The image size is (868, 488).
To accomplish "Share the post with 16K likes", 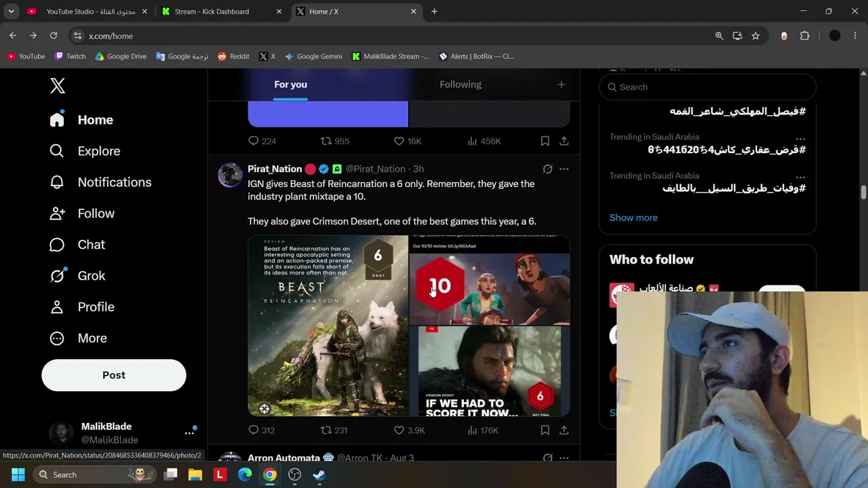I will tap(564, 141).
